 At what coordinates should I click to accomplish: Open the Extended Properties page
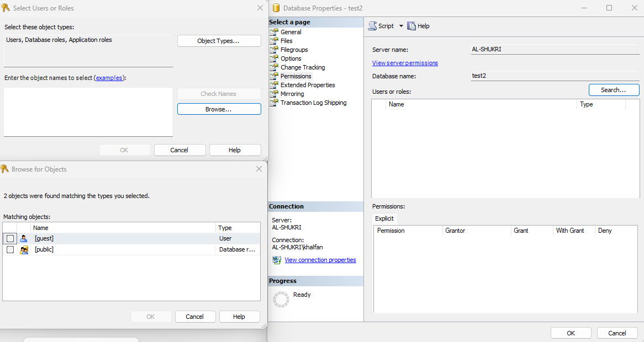pos(308,85)
